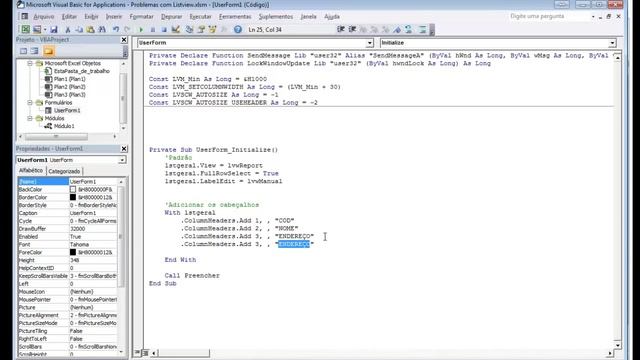
Task: Toggle Design Mode icon
Action: (x=176, y=29)
